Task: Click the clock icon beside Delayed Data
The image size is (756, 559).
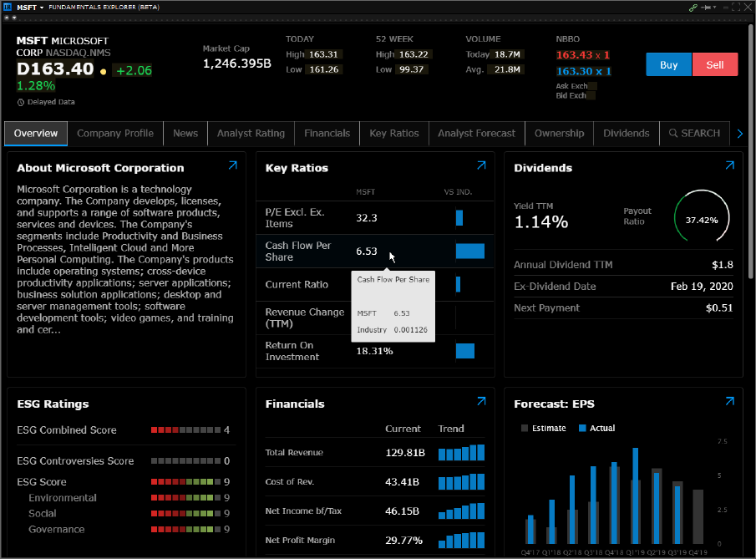Action: pos(21,102)
